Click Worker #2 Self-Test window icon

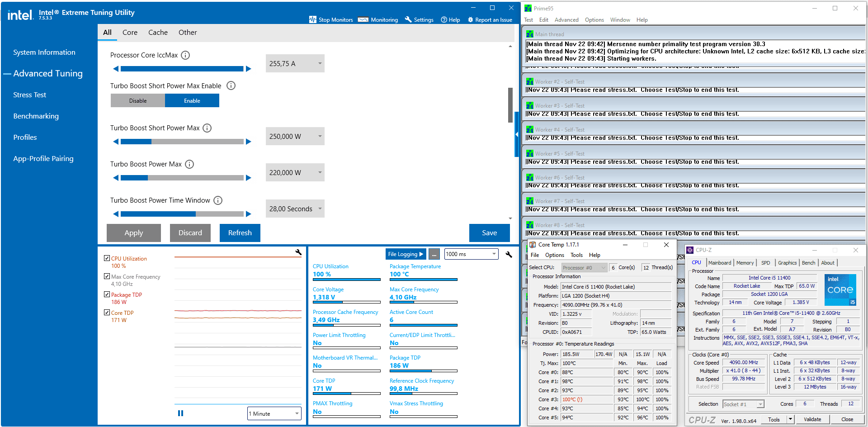tap(529, 81)
